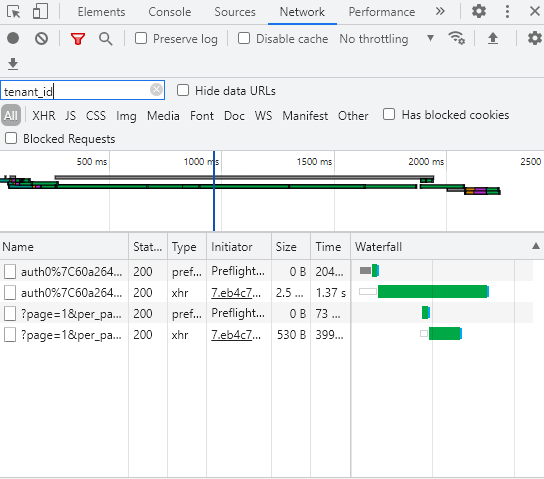Open the network search magnifier
This screenshot has width=544, height=479.
coord(105,39)
